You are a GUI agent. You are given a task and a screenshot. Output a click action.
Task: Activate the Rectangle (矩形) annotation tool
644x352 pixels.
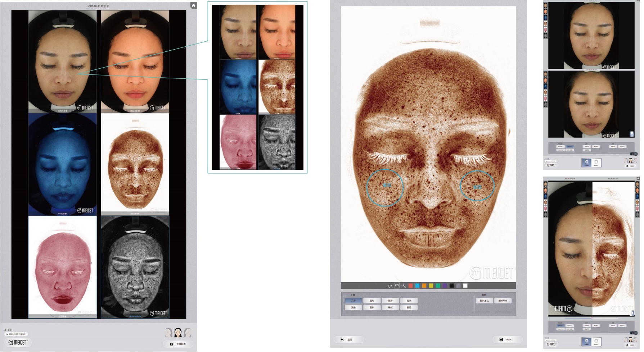390,301
